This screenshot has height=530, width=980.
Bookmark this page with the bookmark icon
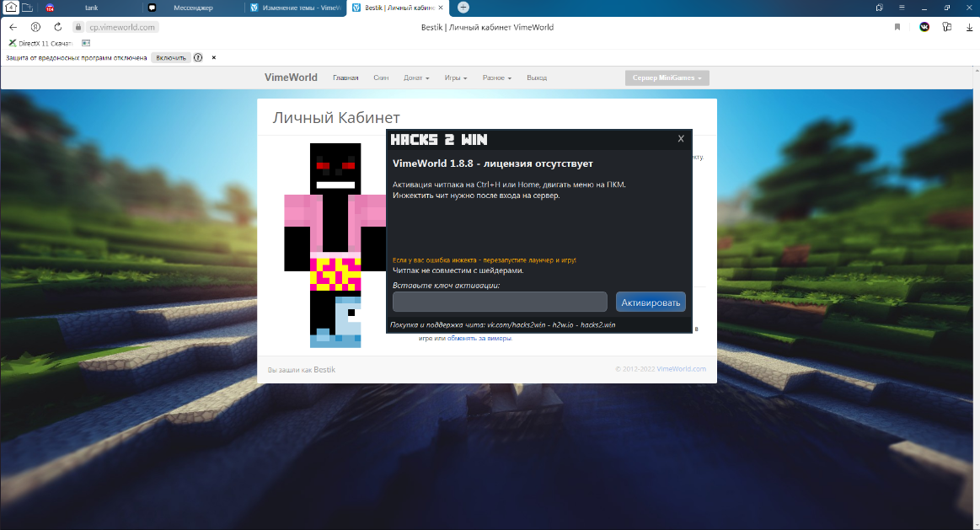coord(897,27)
